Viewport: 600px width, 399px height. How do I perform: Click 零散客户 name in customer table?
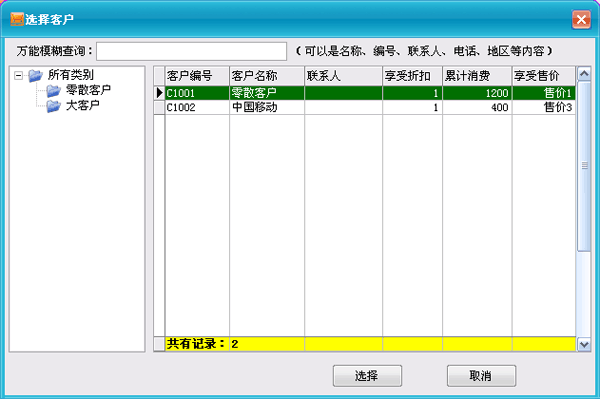point(267,93)
